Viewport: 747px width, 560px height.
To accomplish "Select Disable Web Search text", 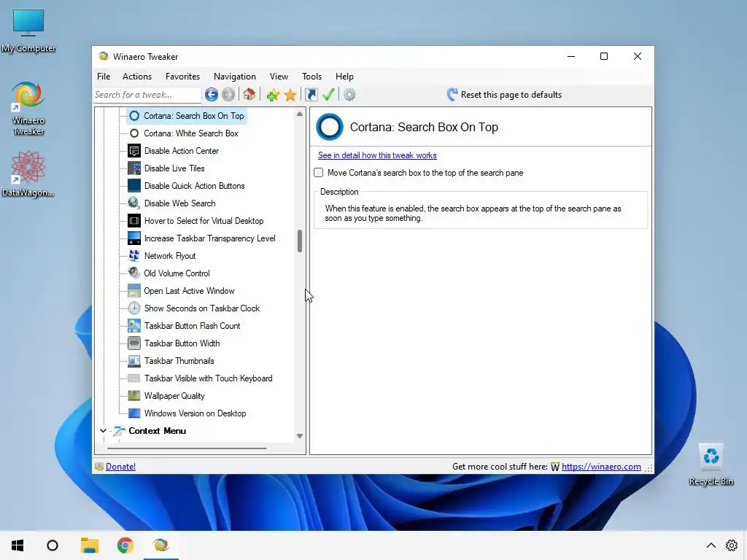I will pyautogui.click(x=179, y=203).
